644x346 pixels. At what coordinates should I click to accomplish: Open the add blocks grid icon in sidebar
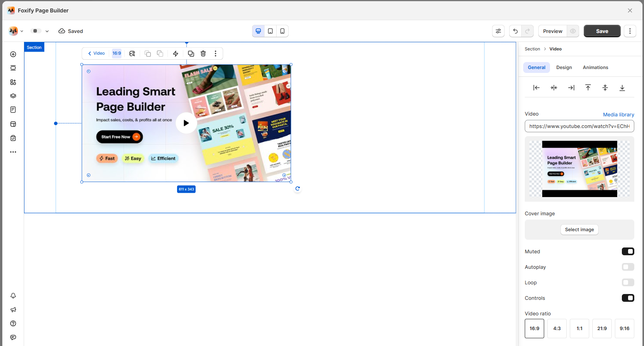click(x=13, y=82)
